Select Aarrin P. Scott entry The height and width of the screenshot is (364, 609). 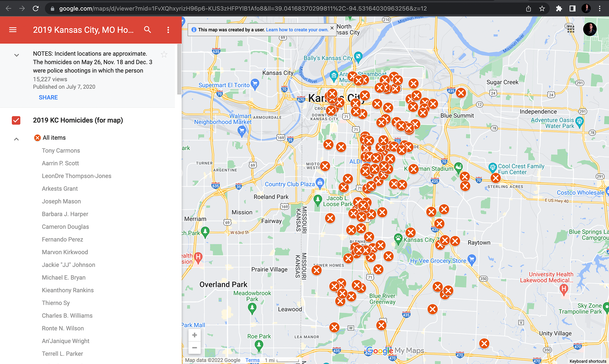tap(60, 163)
